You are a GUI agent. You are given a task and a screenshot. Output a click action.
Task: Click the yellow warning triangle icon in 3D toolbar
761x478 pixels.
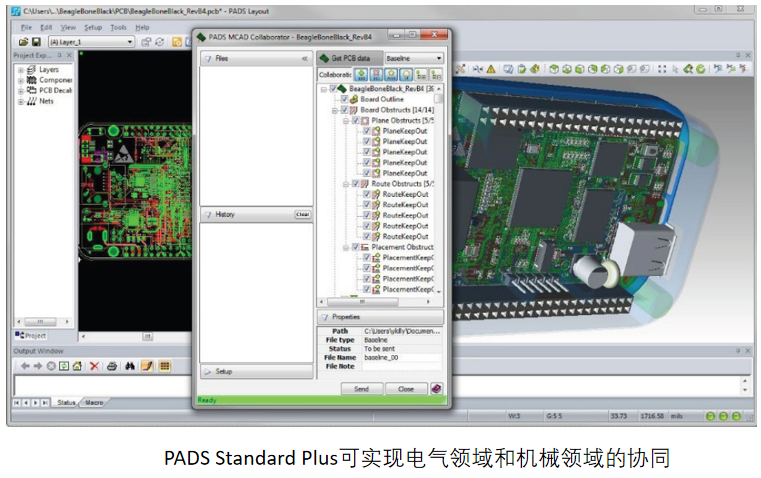[x=491, y=69]
